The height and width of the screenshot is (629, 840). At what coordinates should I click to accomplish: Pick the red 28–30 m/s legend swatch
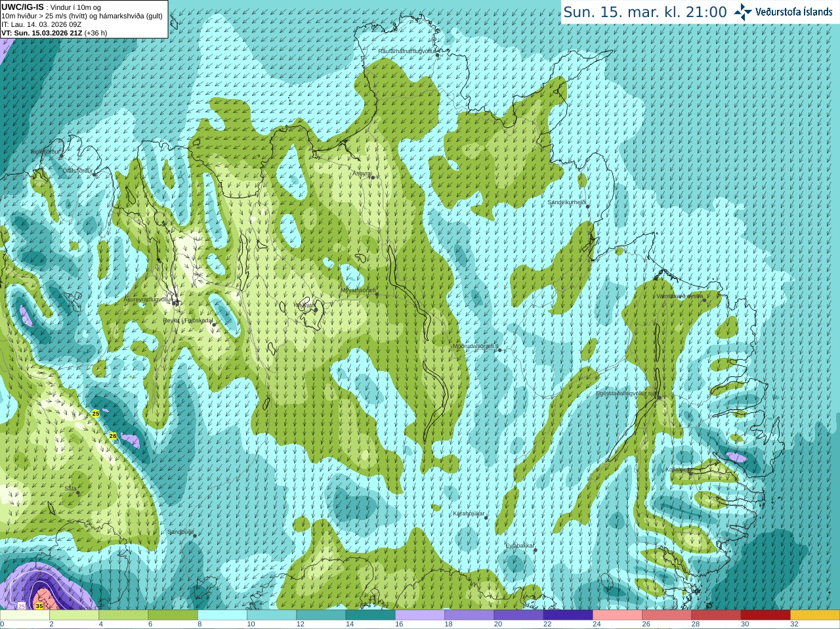tap(716, 615)
